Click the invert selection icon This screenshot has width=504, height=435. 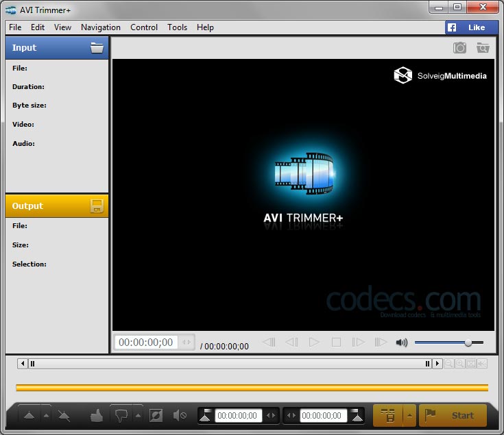click(156, 416)
